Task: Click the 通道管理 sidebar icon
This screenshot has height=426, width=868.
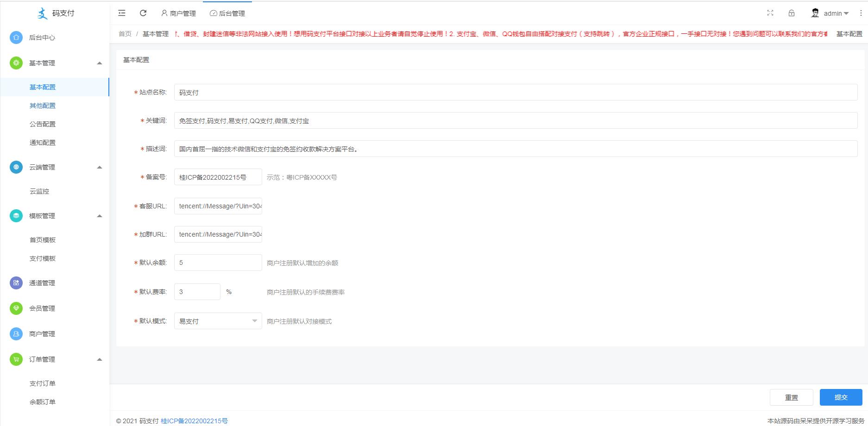Action: coord(16,283)
